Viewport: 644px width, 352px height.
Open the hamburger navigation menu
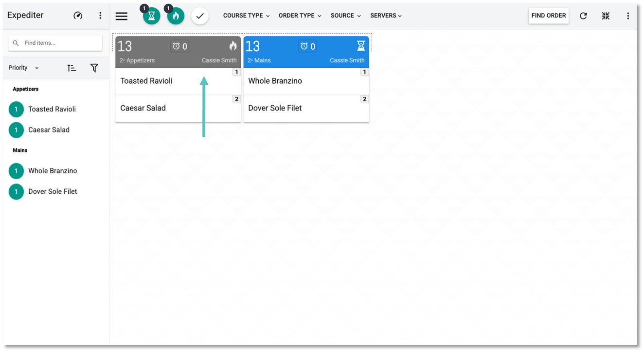(x=122, y=16)
